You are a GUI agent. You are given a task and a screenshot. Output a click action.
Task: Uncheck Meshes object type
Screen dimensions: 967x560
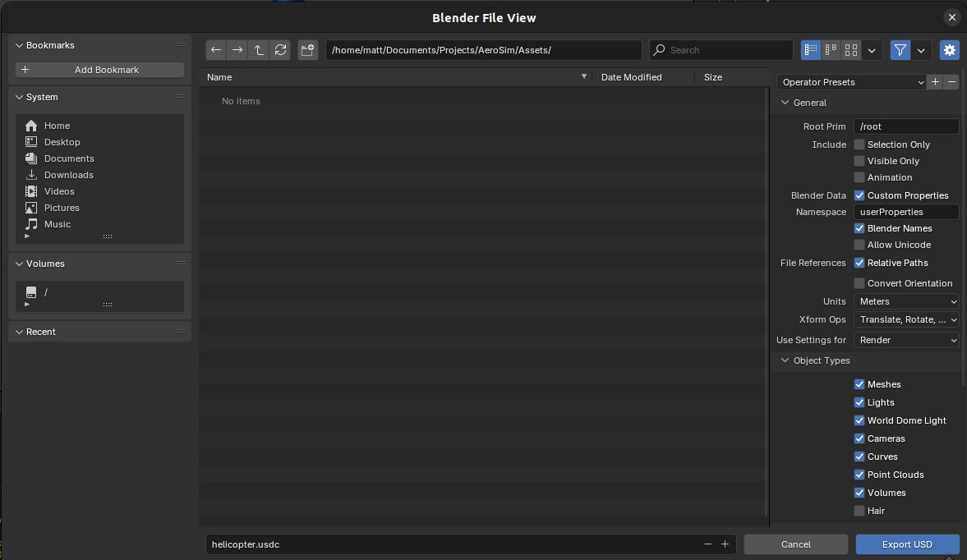(859, 384)
